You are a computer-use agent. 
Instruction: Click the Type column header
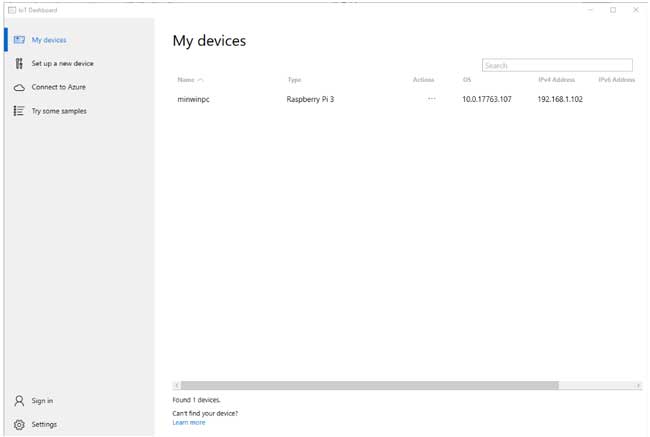click(x=294, y=80)
